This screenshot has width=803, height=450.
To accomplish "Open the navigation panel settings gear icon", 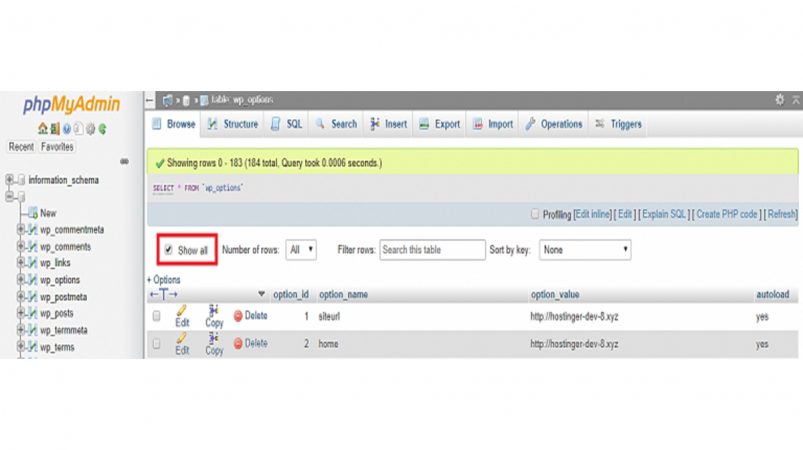I will (x=91, y=129).
